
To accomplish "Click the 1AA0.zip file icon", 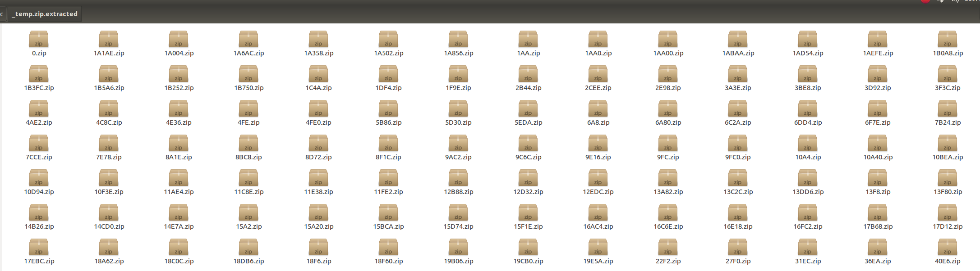I will coord(598,39).
